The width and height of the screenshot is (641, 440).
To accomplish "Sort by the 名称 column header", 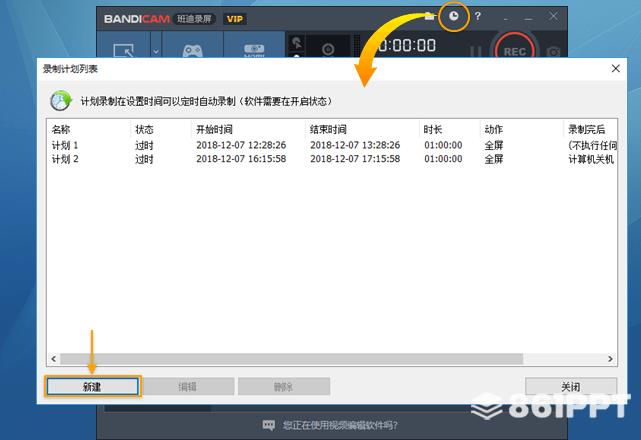I will click(x=61, y=130).
